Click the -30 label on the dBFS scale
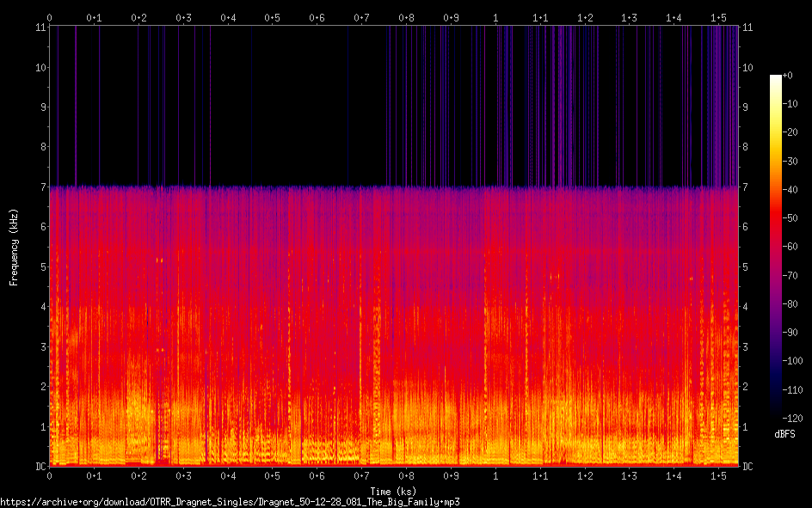812x508 pixels. point(794,162)
